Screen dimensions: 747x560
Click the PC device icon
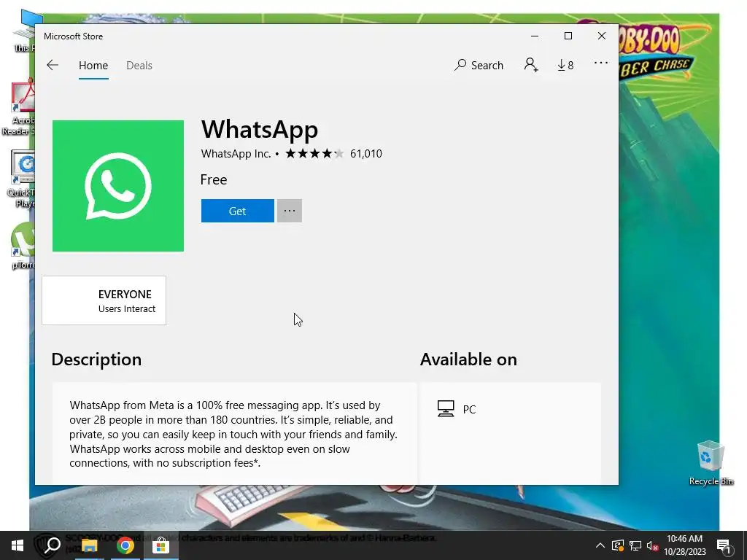pyautogui.click(x=446, y=409)
